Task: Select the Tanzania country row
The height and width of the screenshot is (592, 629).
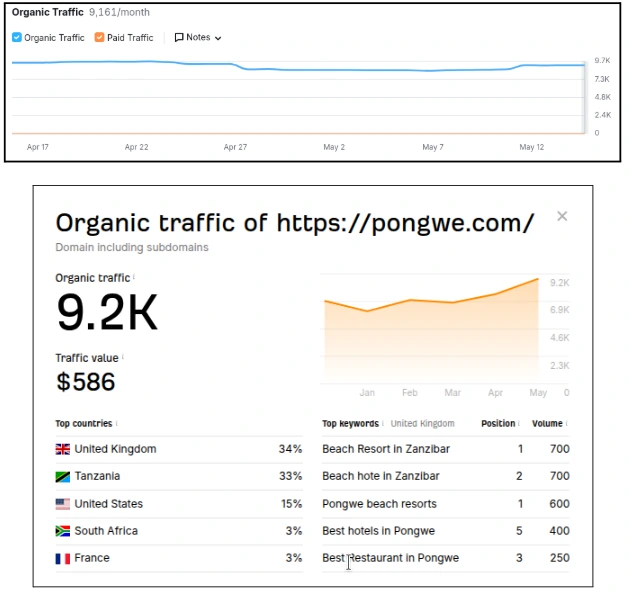Action: click(x=179, y=476)
